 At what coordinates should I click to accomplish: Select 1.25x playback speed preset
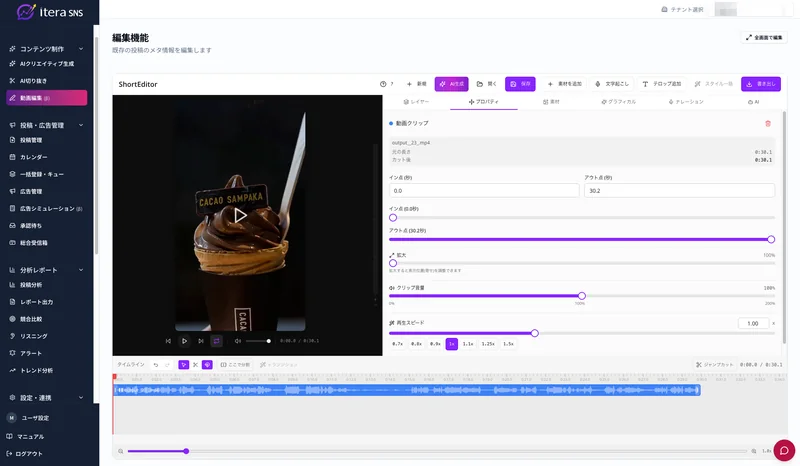pos(488,344)
